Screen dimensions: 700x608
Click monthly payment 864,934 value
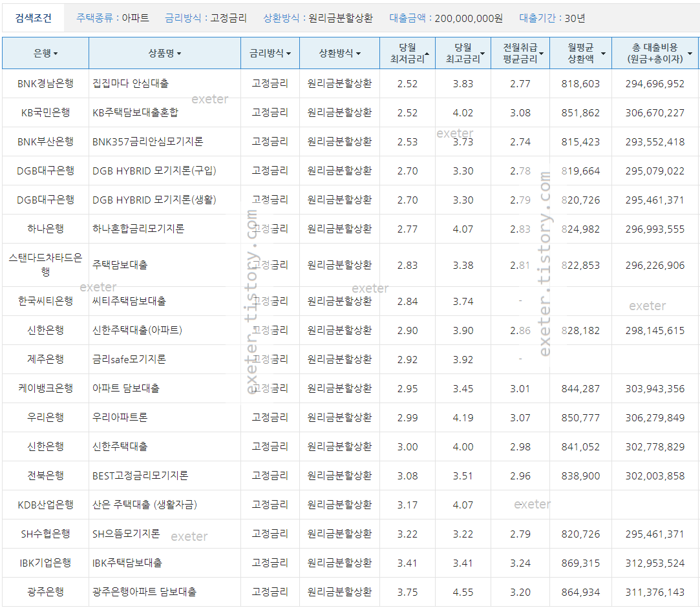[x=581, y=592]
